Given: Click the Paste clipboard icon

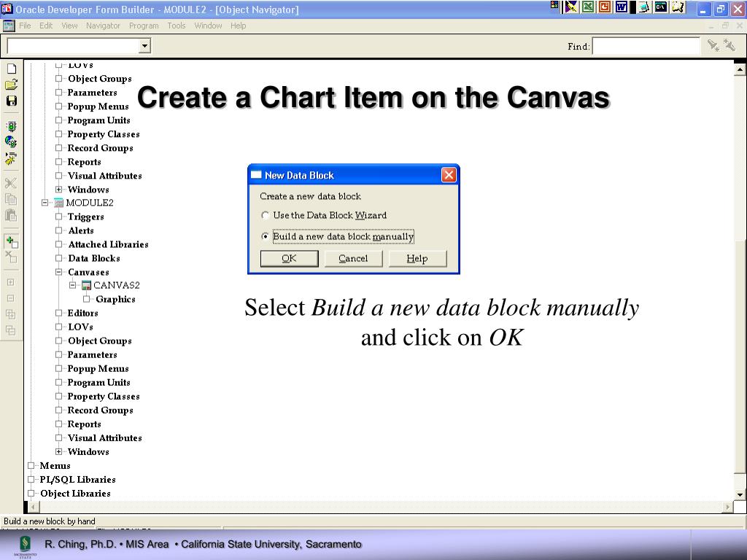Looking at the screenshot, I should tap(11, 215).
